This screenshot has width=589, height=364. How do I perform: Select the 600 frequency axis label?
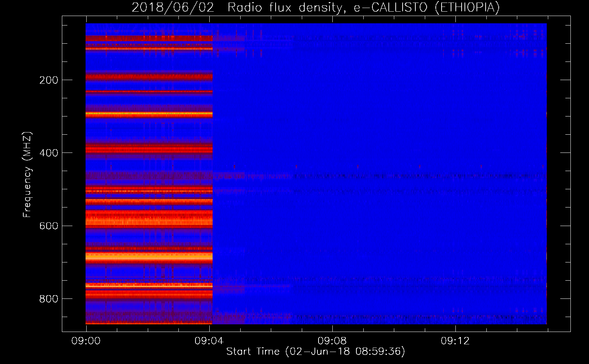(49, 226)
